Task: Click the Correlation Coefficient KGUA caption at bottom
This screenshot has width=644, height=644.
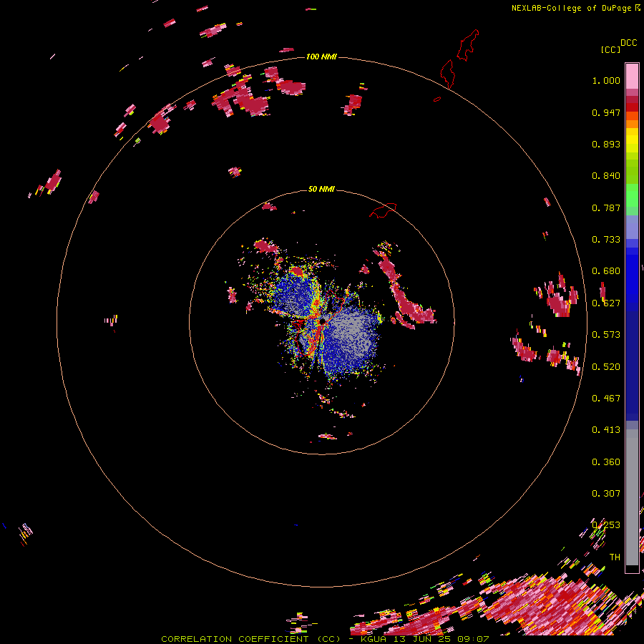Action: pyautogui.click(x=325, y=639)
